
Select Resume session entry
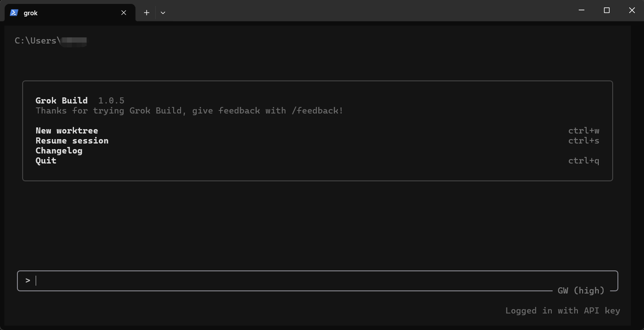(72, 140)
